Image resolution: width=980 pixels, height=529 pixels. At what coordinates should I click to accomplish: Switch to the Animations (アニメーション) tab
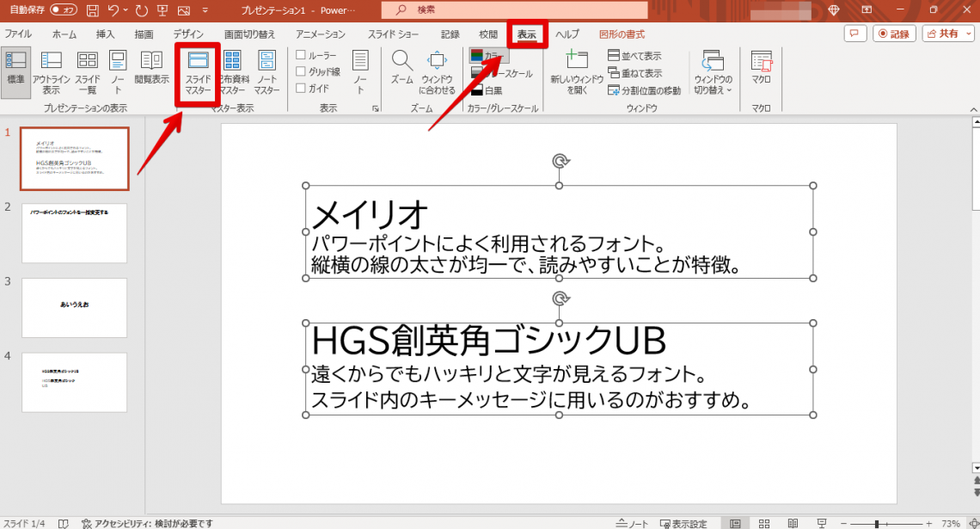click(320, 34)
